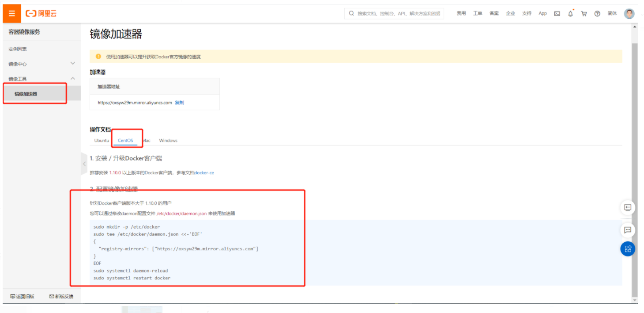Viewport: 644px width, 313px height.
Task: Click the /etc/docker/daemon.json path text
Action: point(181,214)
